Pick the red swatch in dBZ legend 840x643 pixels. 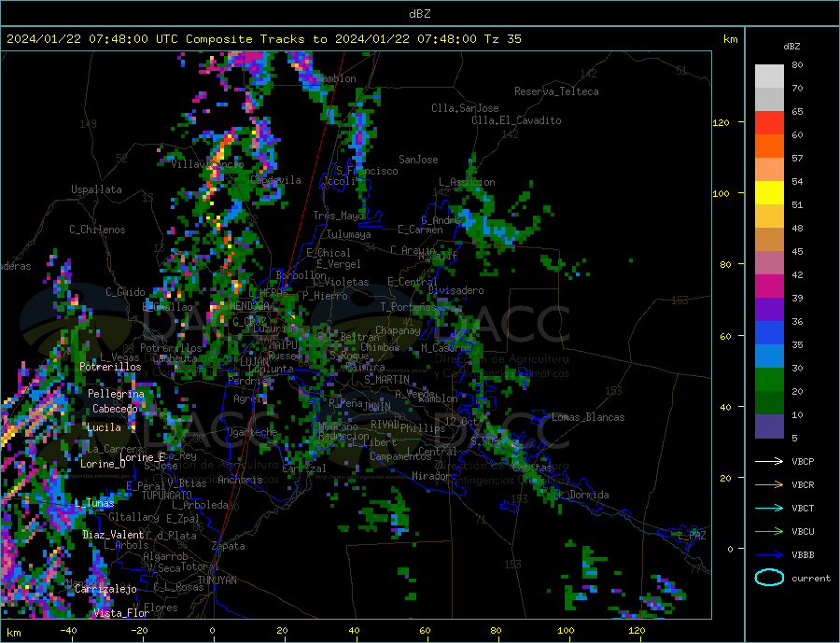(769, 122)
